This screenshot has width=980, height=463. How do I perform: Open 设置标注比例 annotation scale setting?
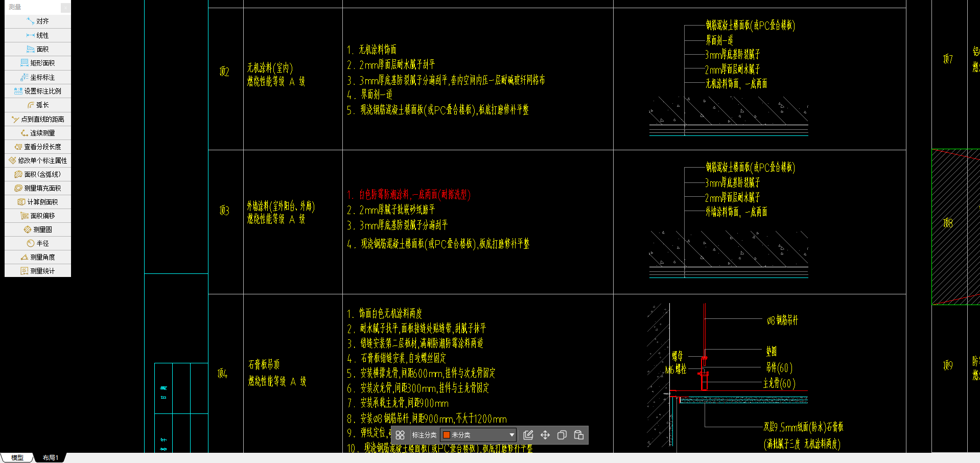click(x=38, y=91)
